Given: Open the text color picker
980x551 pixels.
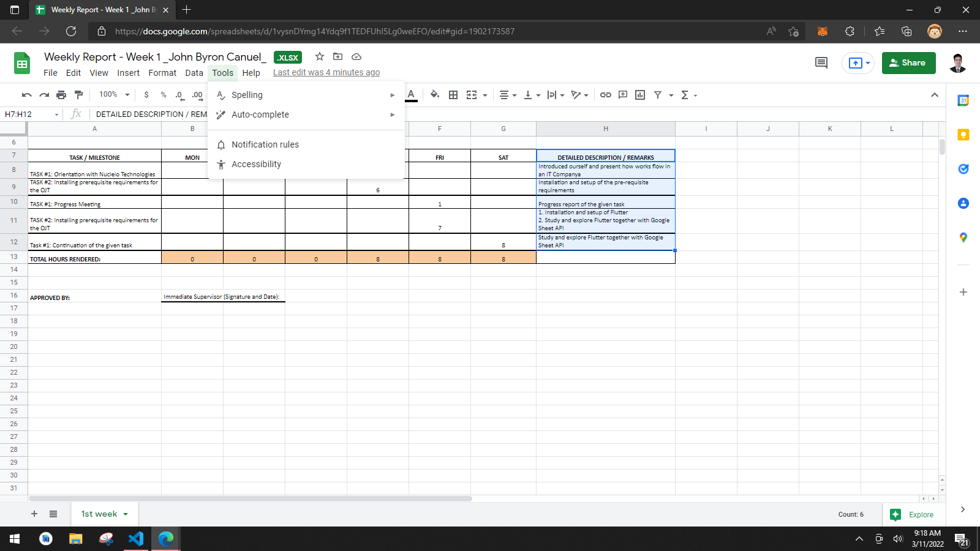Looking at the screenshot, I should [x=412, y=95].
